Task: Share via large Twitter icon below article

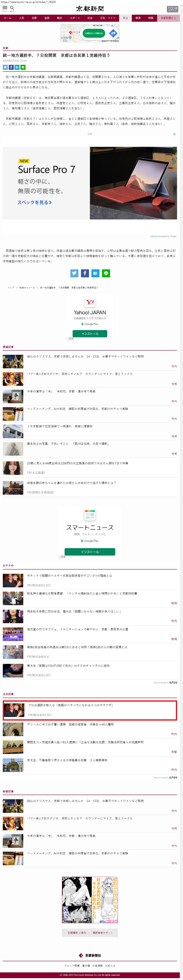Action: click(x=74, y=273)
